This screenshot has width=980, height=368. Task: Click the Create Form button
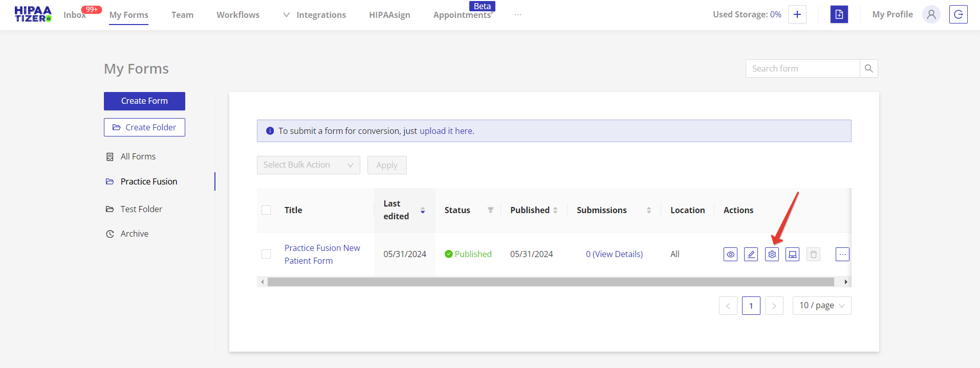[144, 101]
